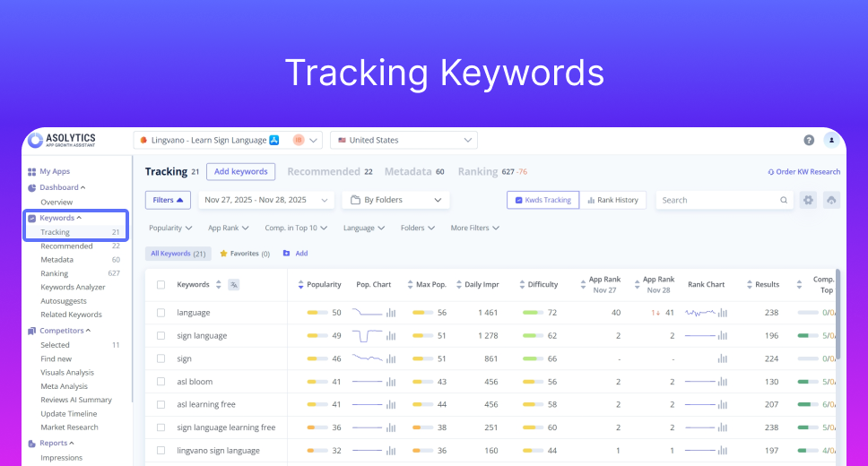
Task: Open rank chart bars for asl learning free
Action: (723, 404)
